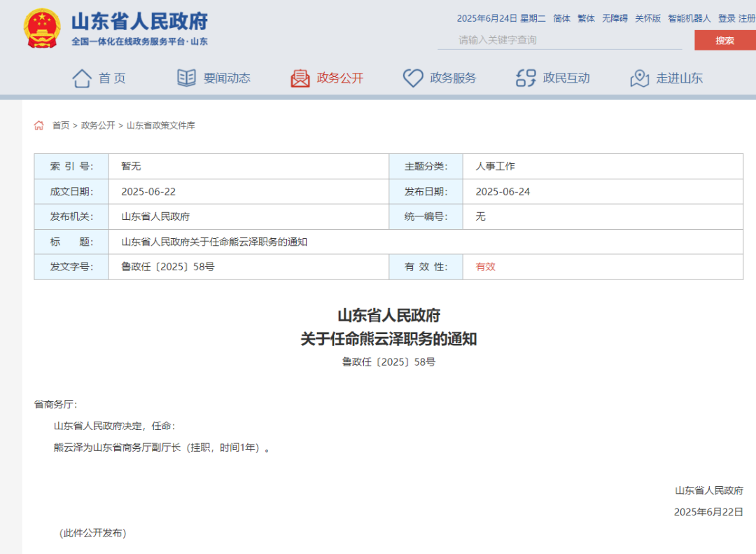756x554 pixels.
Task: Click the 有效性 label cell
Action: point(426,267)
